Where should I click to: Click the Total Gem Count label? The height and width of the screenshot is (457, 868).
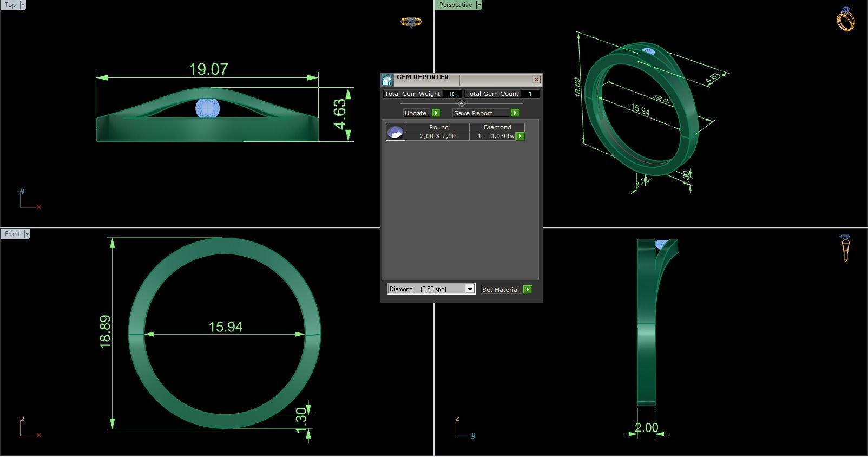click(492, 94)
